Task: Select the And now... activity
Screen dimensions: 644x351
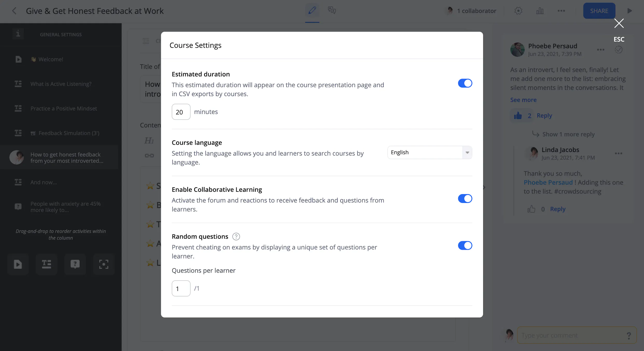Action: (59, 182)
